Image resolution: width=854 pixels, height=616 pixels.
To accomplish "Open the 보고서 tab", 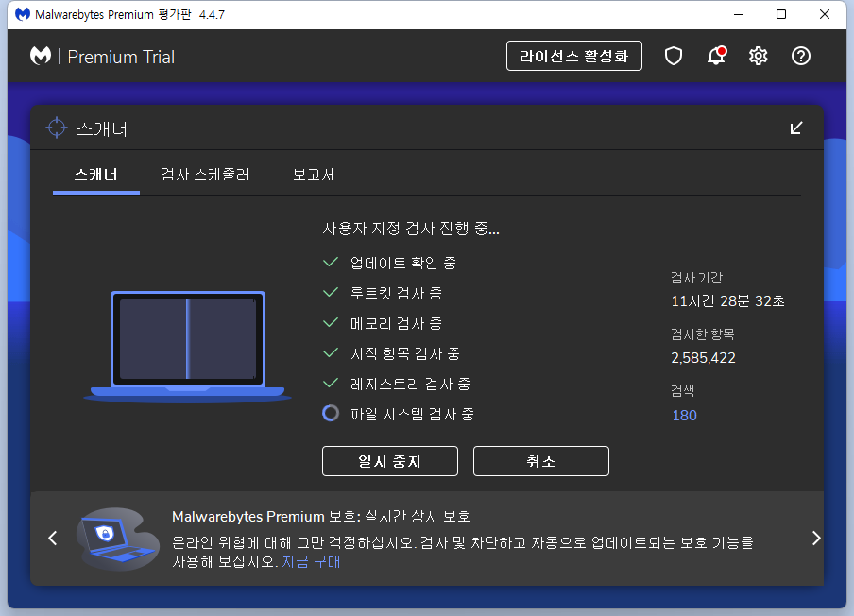I will pos(314,175).
